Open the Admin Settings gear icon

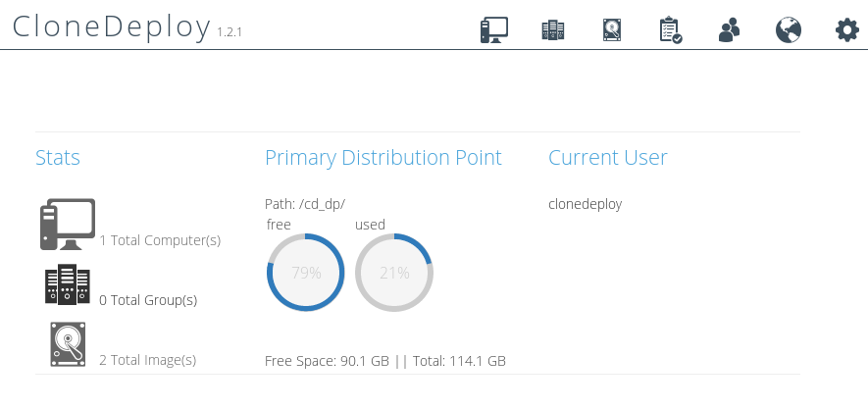tap(846, 30)
